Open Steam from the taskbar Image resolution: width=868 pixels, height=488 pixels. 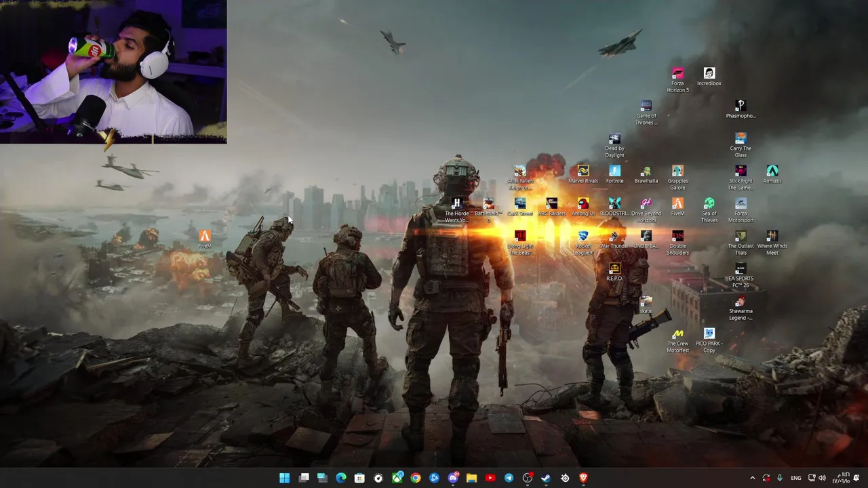click(546, 478)
